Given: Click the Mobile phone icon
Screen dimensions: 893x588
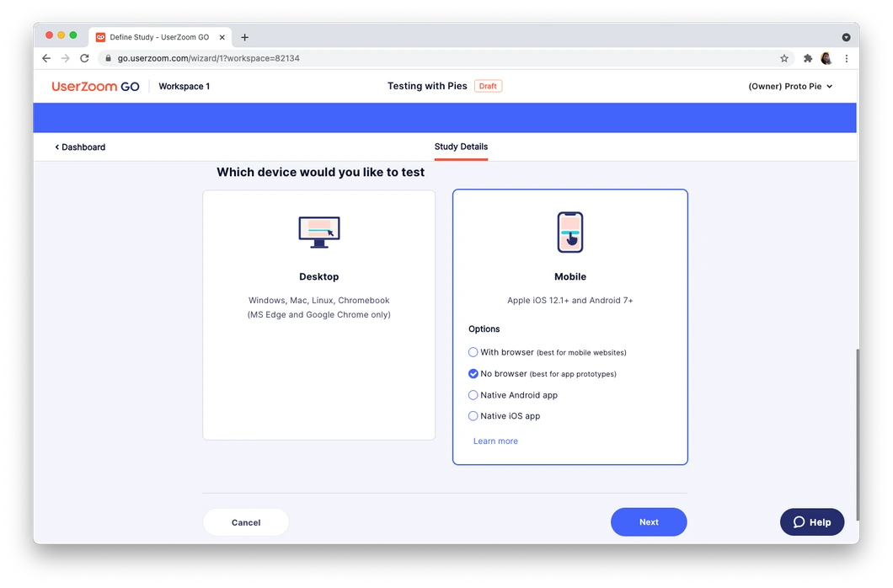Looking at the screenshot, I should pyautogui.click(x=570, y=233).
